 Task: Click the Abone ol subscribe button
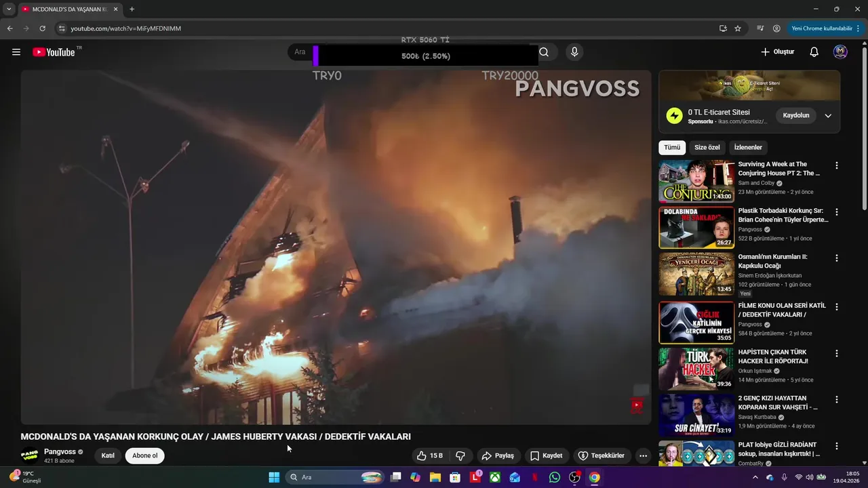tap(145, 455)
